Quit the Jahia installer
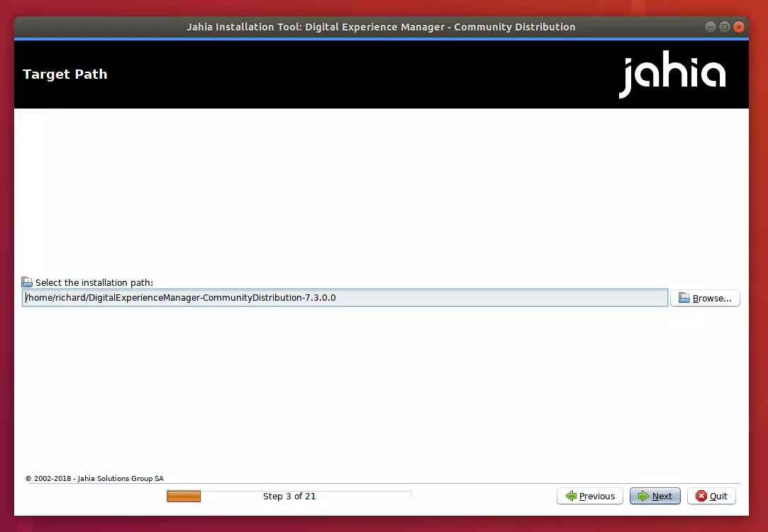The height and width of the screenshot is (532, 768). point(711,496)
